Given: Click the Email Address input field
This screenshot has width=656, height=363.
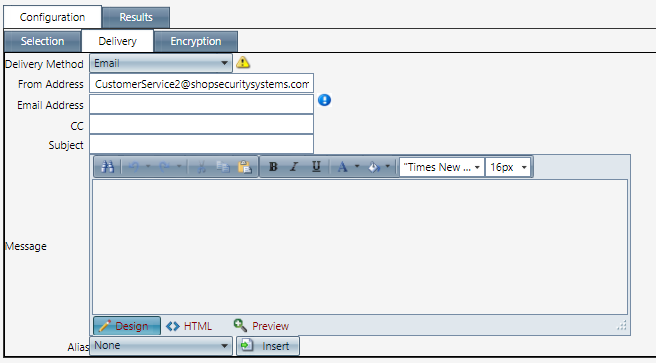Looking at the screenshot, I should [201, 104].
